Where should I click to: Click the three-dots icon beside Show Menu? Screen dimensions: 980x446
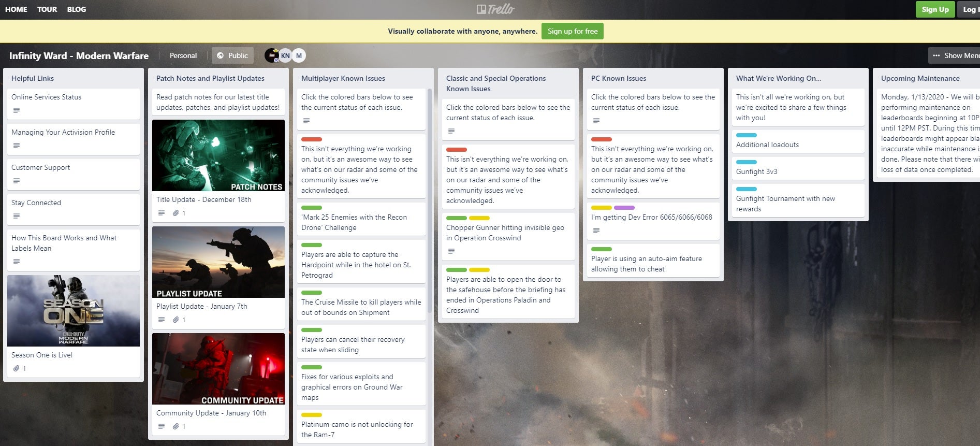coord(936,55)
